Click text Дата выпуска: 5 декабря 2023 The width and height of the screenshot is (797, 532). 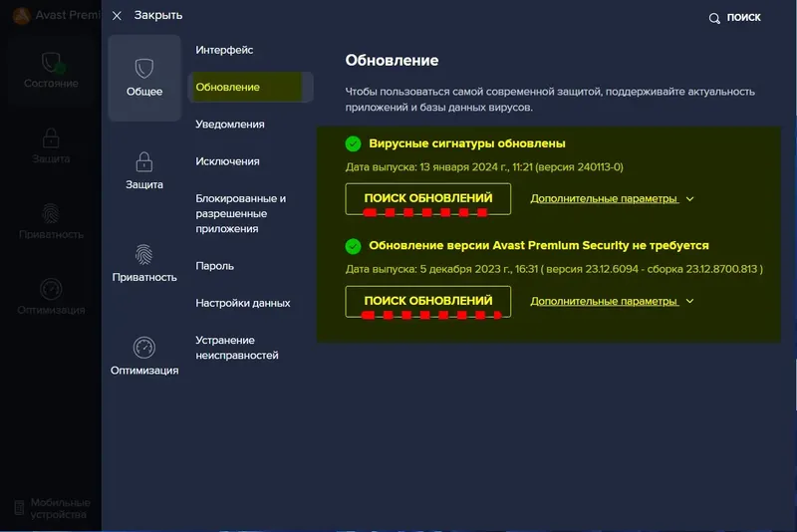click(554, 269)
